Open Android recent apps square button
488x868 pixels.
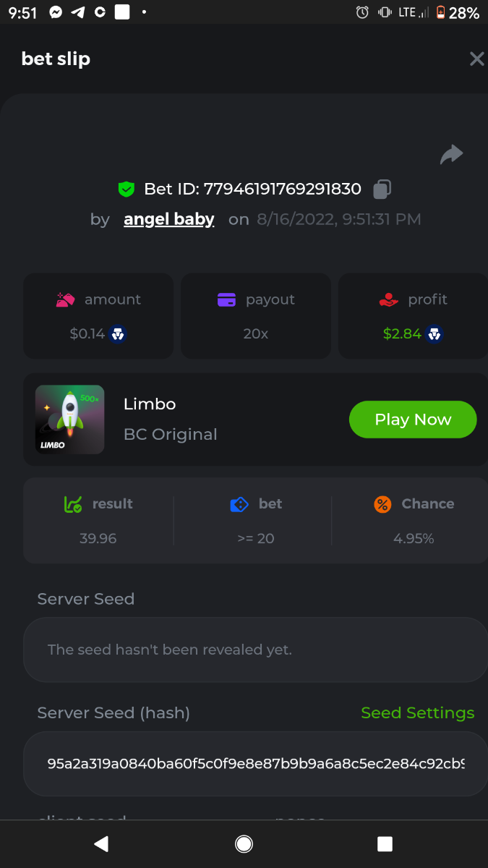tap(385, 843)
